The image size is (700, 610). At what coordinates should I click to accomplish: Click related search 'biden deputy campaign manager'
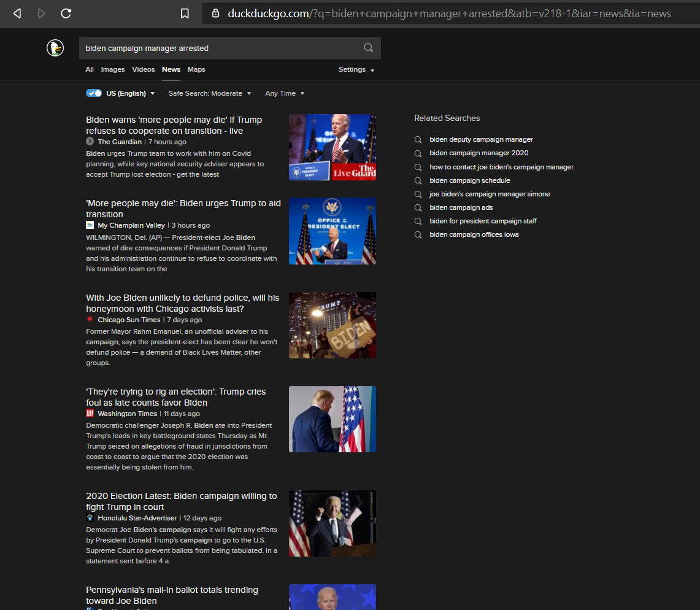coord(481,140)
